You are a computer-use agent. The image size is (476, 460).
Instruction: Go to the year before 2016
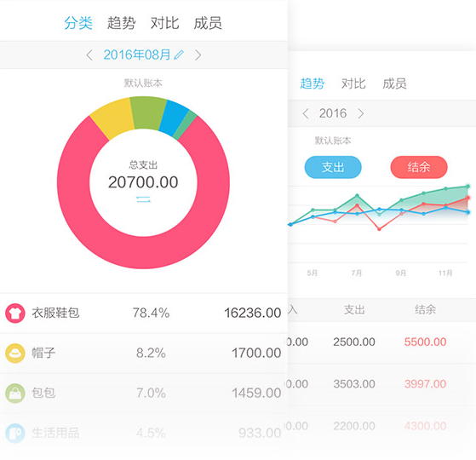tap(306, 113)
